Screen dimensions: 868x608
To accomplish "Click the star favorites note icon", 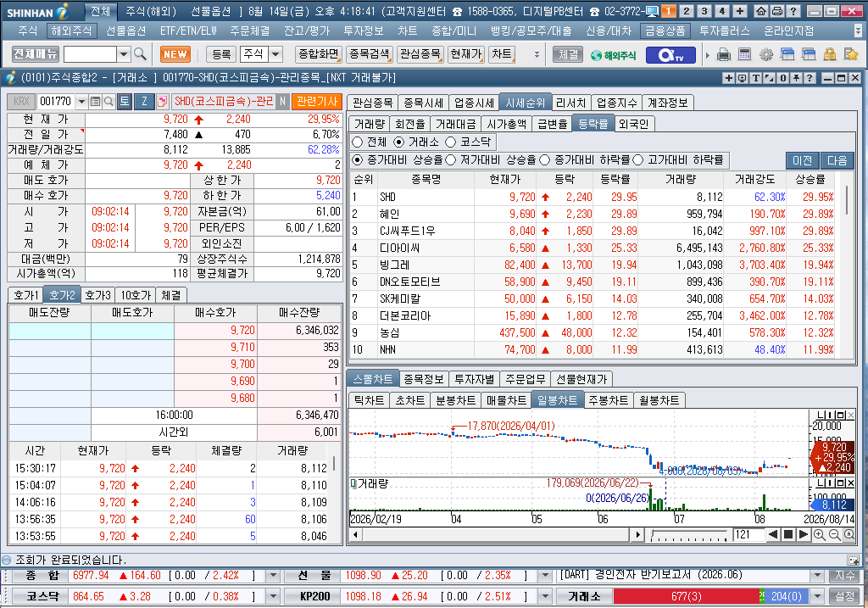I will click(x=851, y=54).
